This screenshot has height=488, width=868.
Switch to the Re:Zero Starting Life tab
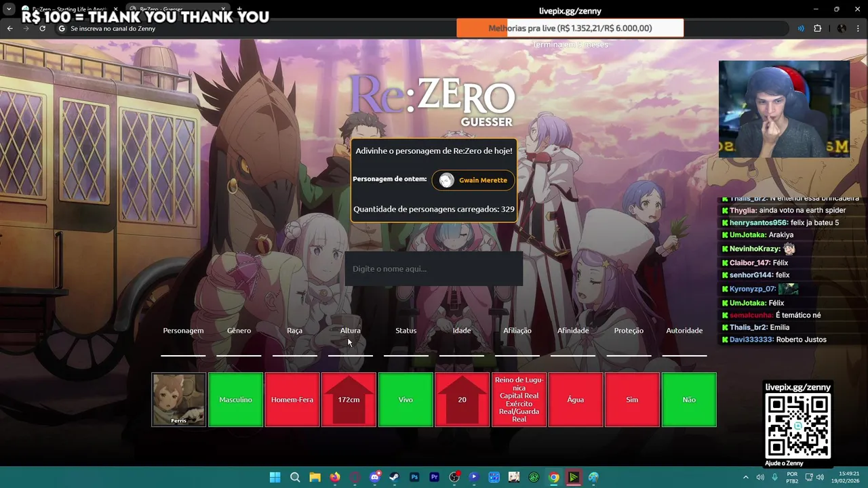pyautogui.click(x=71, y=9)
